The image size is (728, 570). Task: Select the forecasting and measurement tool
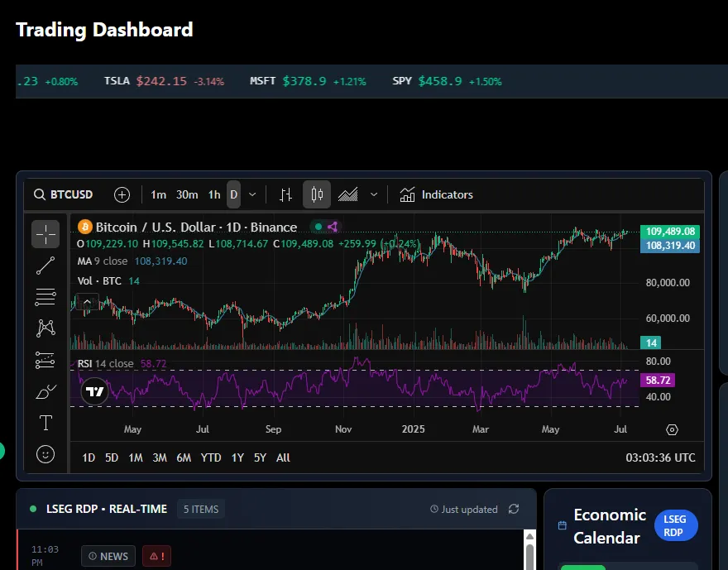click(x=45, y=360)
